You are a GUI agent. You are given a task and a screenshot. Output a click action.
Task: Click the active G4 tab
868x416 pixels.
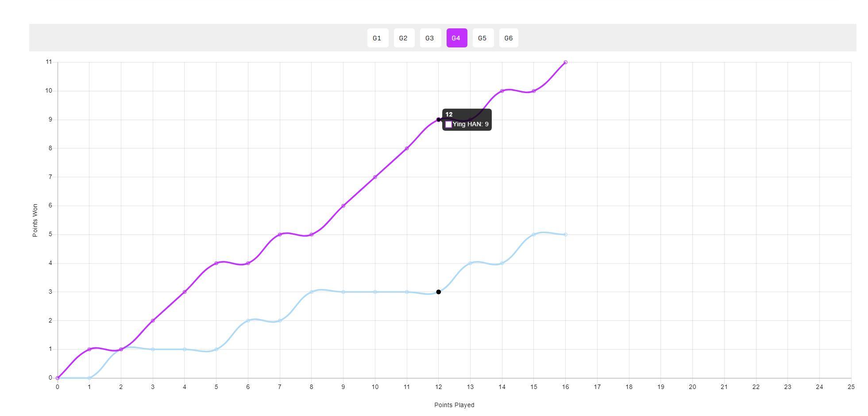pos(456,38)
